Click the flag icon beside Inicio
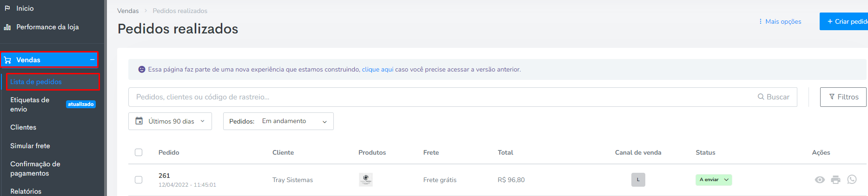This screenshot has width=868, height=196. tap(7, 8)
